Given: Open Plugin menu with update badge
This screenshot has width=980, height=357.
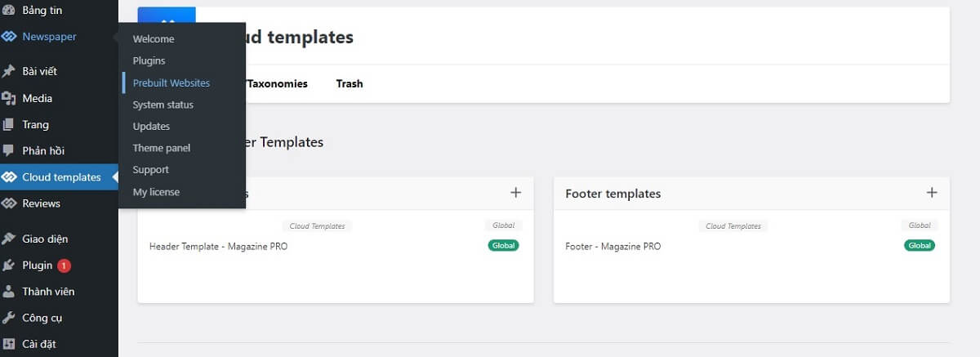Looking at the screenshot, I should click(x=38, y=266).
